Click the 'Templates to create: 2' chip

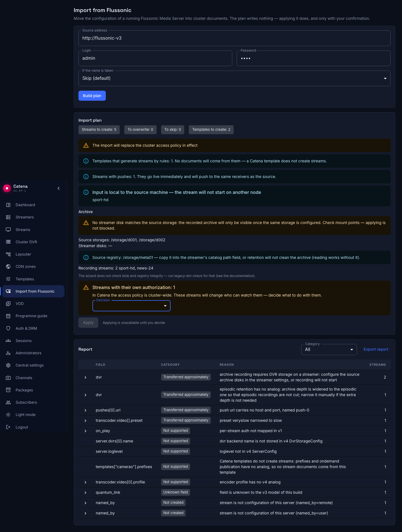(x=211, y=130)
